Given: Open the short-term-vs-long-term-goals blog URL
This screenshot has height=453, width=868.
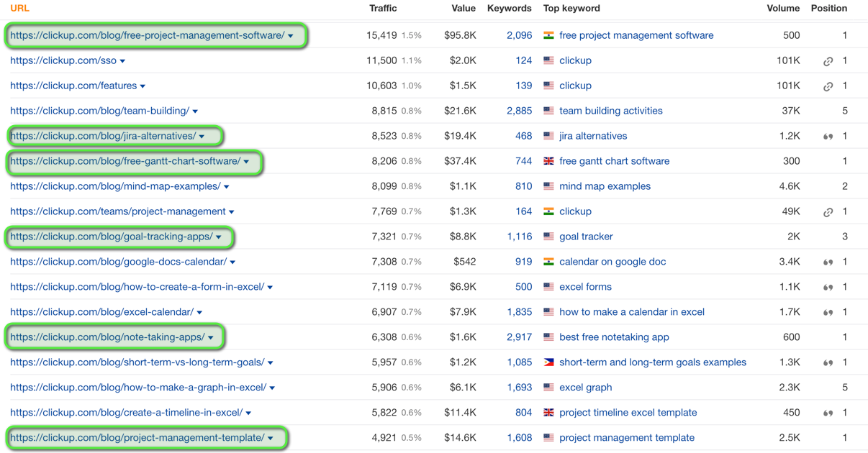Looking at the screenshot, I should click(x=137, y=362).
